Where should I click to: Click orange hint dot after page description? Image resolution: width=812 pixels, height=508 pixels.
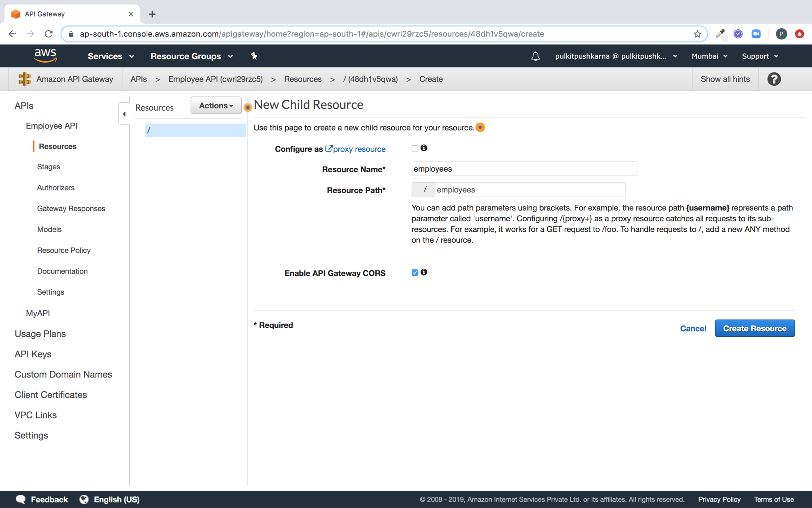point(480,128)
